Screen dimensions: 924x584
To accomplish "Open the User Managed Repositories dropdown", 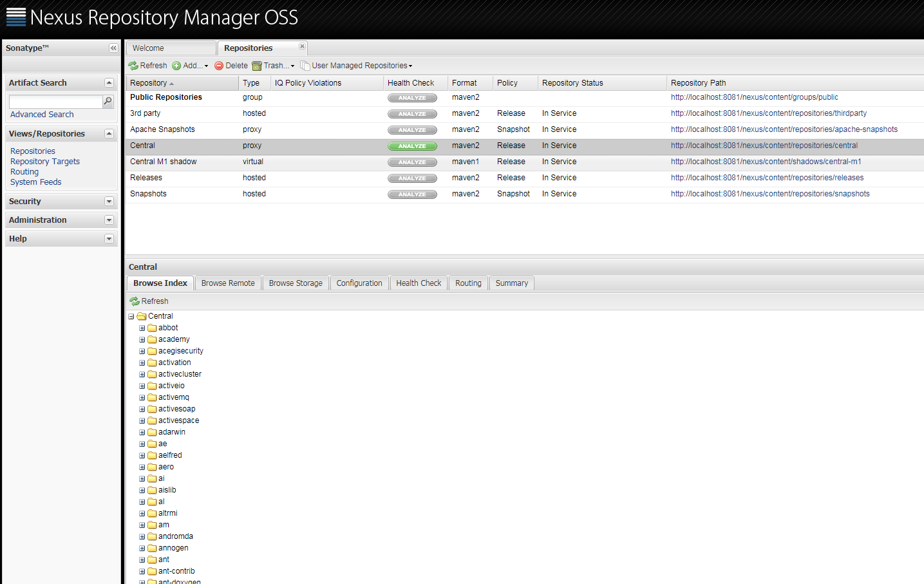I will coord(410,66).
